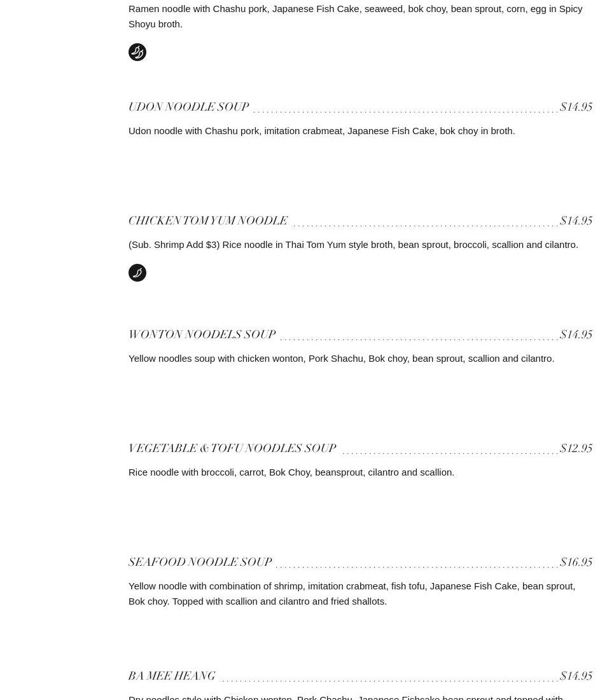
Task: Click the $14.95 price of Udon Noodle Soup
Action: 576,107
